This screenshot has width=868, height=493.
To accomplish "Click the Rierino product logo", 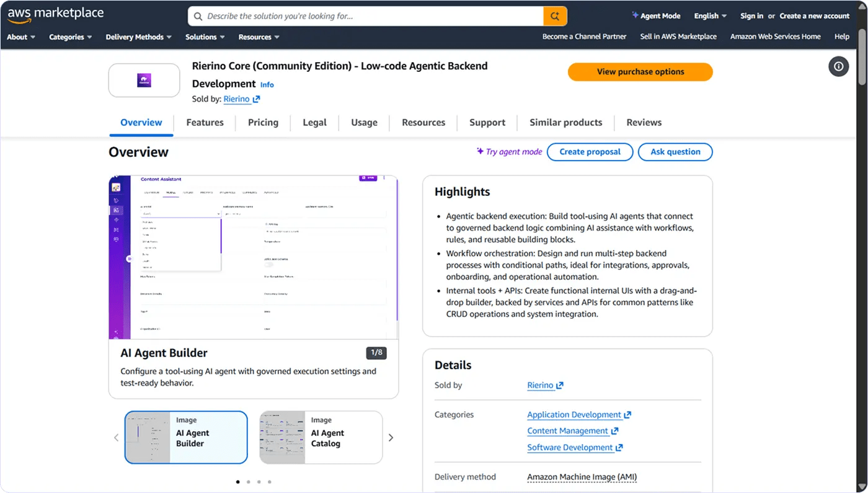I will coord(144,80).
